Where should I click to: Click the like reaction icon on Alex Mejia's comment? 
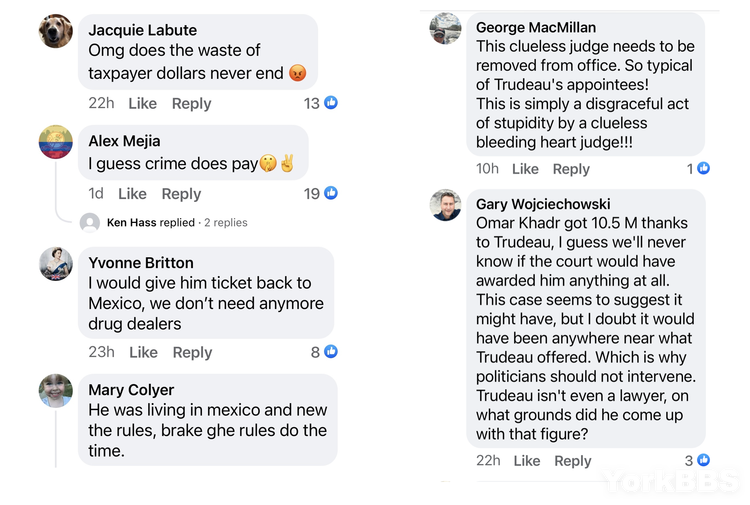tap(331, 193)
